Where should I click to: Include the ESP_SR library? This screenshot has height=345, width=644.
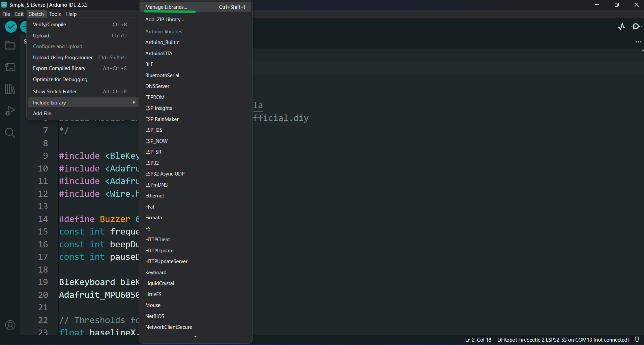[x=196, y=152]
